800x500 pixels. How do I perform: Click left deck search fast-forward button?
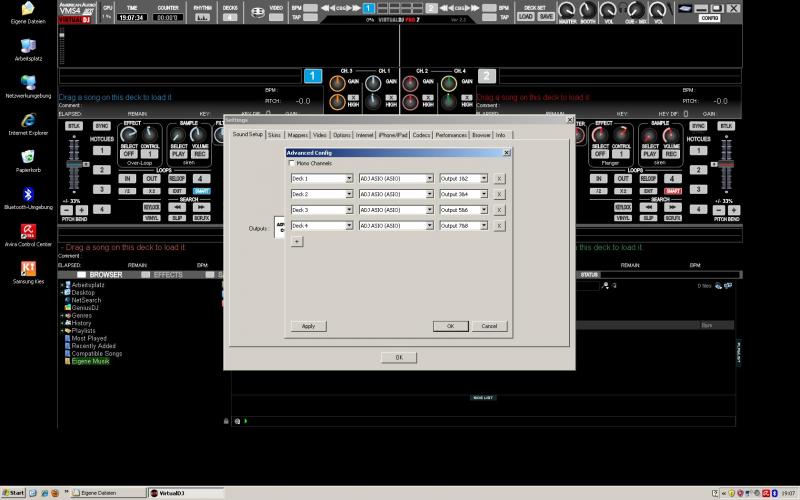pyautogui.click(x=201, y=207)
